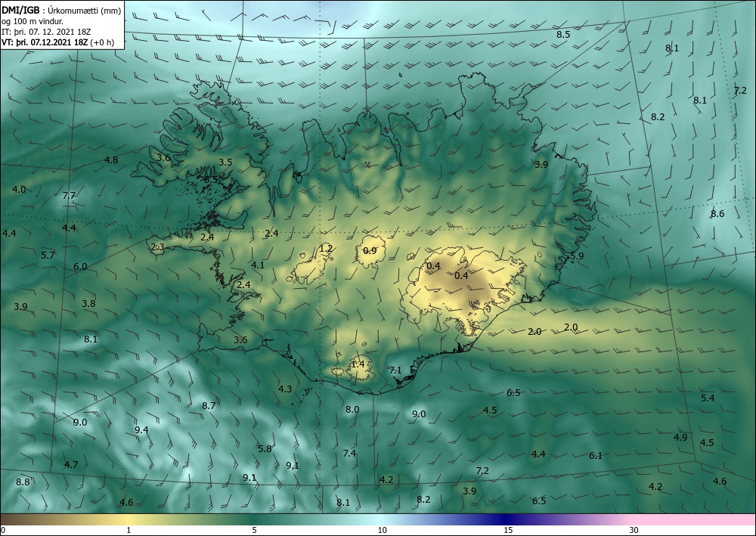Click the 8.5 value at the map top
This screenshot has height=536, width=756.
point(563,35)
